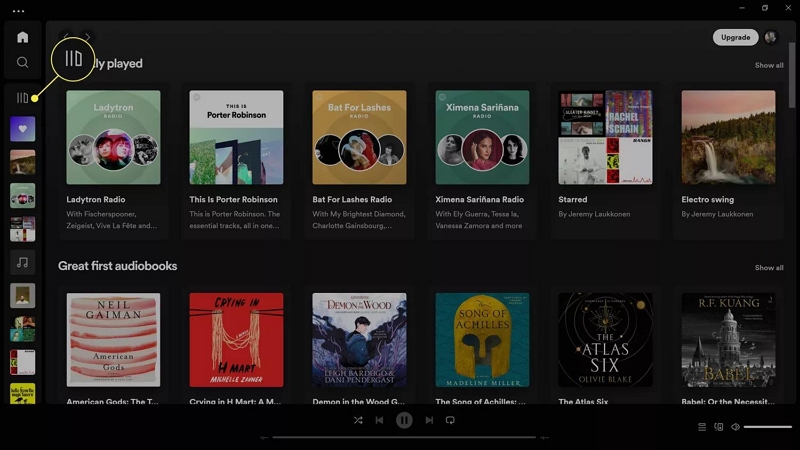
Task: Open Liked Songs heart playlist
Action: (23, 129)
